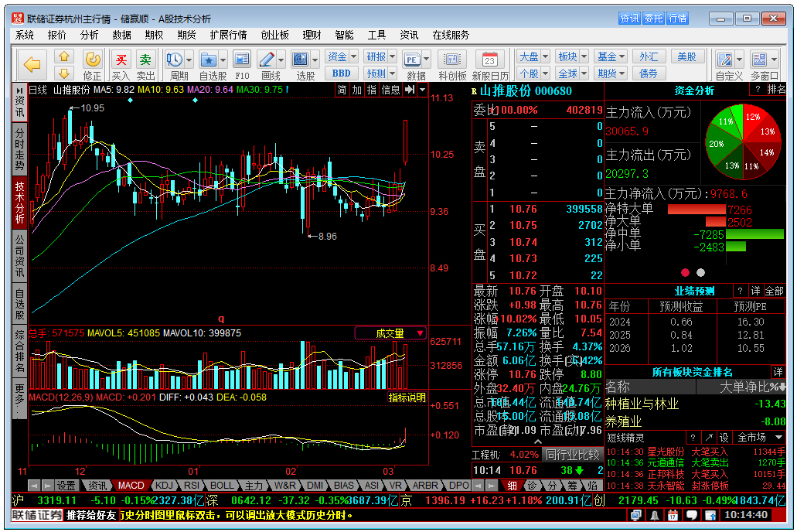Click the 修正 toolbar icon
Viewport: 797px width, 532px height.
click(x=92, y=60)
